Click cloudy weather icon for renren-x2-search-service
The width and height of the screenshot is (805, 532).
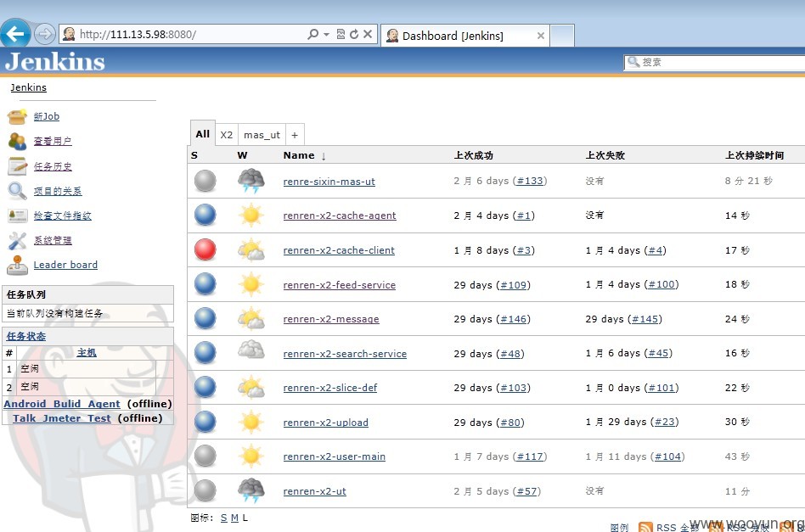251,350
